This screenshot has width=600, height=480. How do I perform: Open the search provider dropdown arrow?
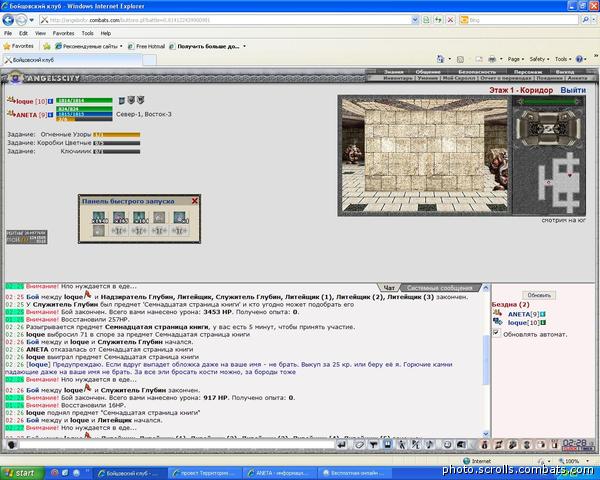[592, 20]
